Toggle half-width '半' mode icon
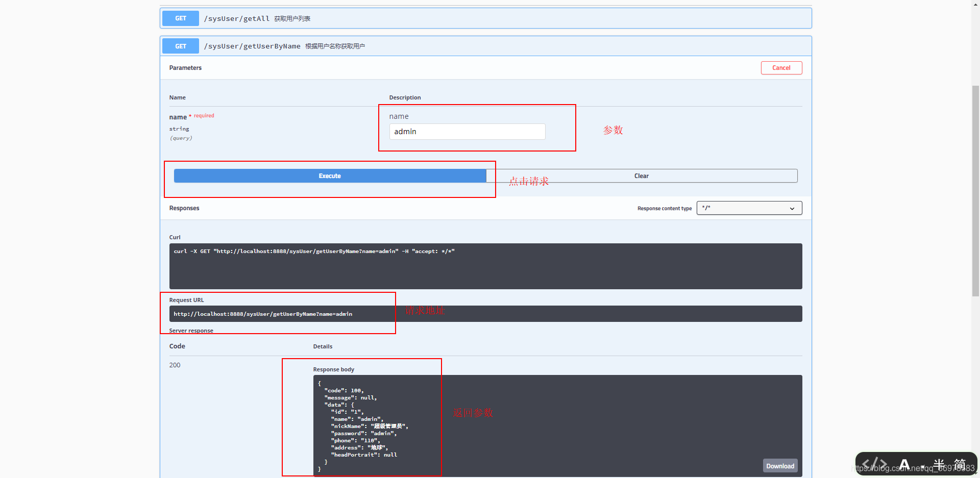 point(939,464)
